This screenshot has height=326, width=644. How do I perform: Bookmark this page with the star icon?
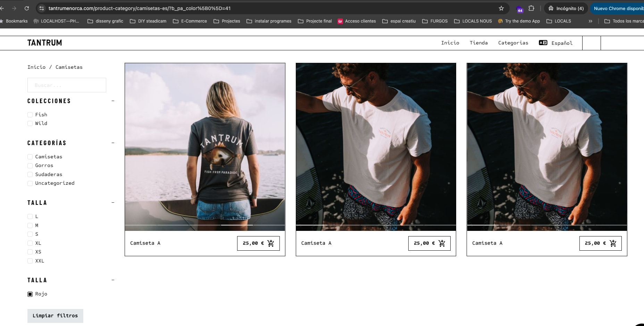point(501,8)
